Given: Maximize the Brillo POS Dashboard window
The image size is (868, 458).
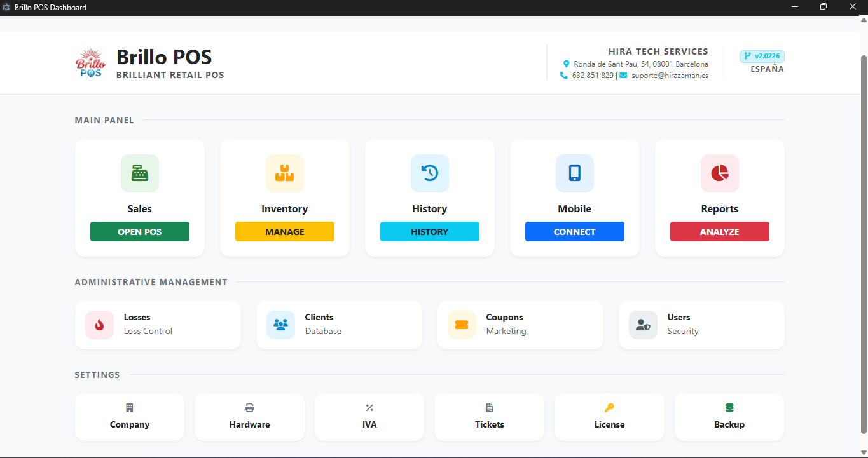Looking at the screenshot, I should pyautogui.click(x=823, y=7).
